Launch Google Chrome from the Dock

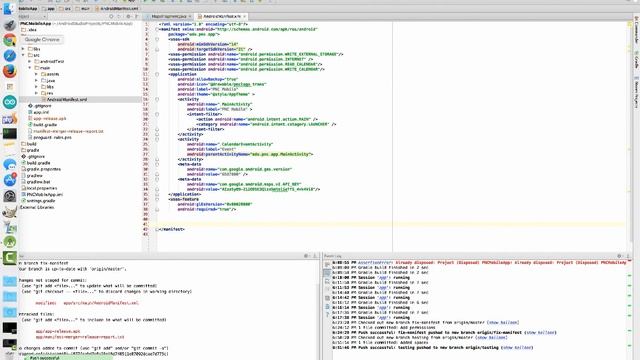(9, 40)
